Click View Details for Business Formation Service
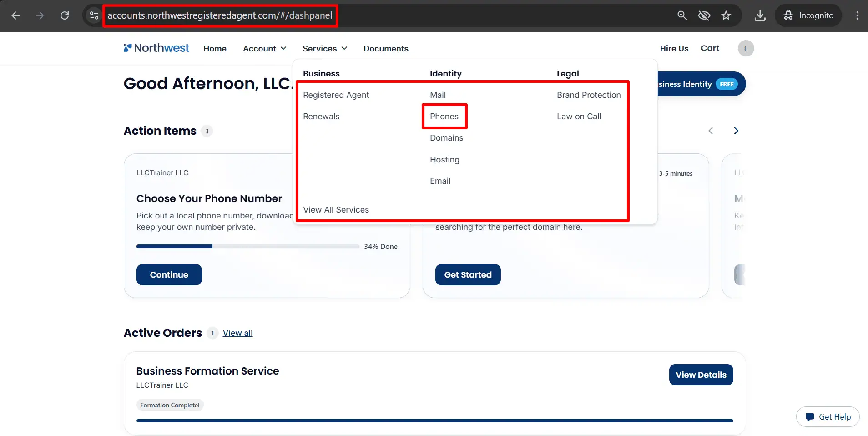868x436 pixels. pos(701,375)
